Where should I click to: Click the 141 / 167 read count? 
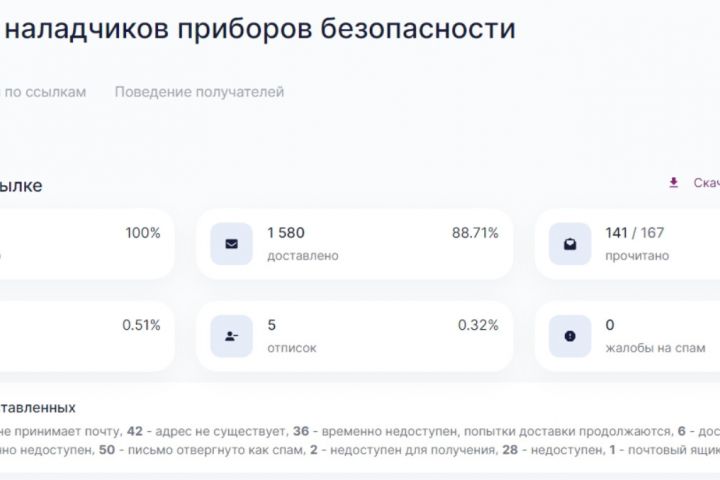pos(635,233)
